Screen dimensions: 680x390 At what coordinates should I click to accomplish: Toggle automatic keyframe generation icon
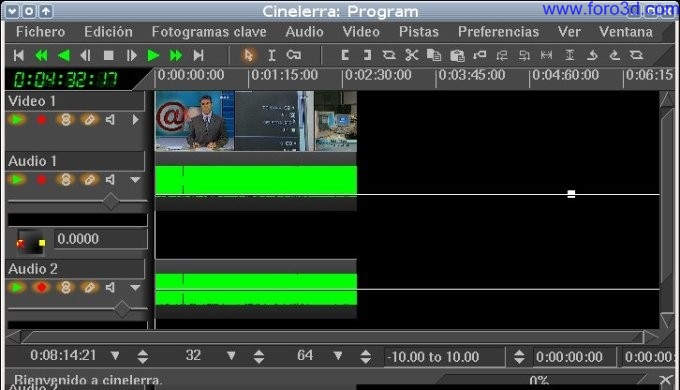(294, 55)
